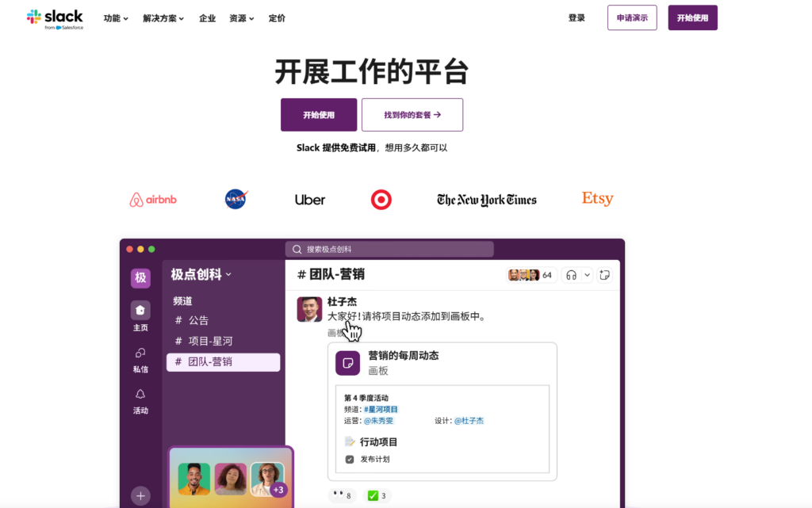
Task: Click the 申请演示 button
Action: (x=632, y=18)
